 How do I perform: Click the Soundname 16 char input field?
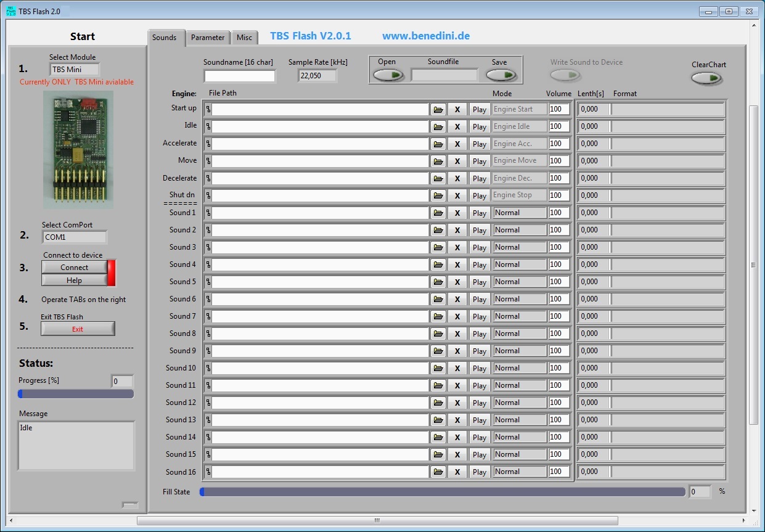[x=240, y=76]
